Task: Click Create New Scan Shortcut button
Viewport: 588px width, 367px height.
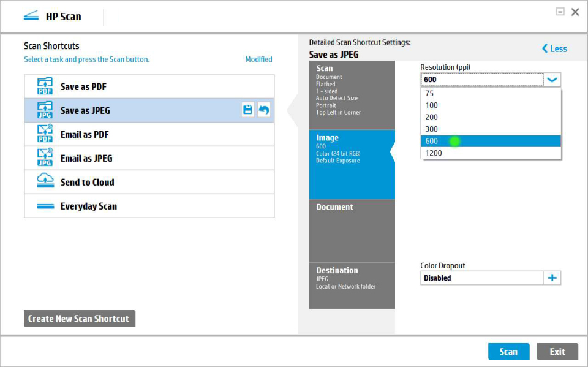Action: click(80, 319)
